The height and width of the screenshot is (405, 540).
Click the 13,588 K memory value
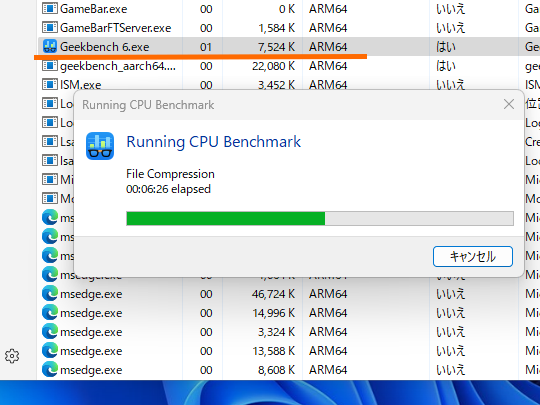pyautogui.click(x=274, y=351)
